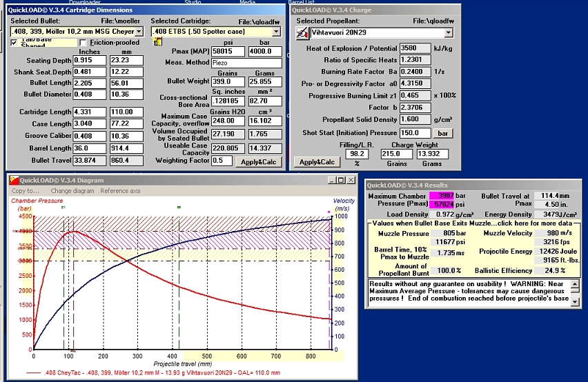The image size is (588, 382).
Task: Click the Progressive Burning Limit z1 field
Action: pos(415,95)
